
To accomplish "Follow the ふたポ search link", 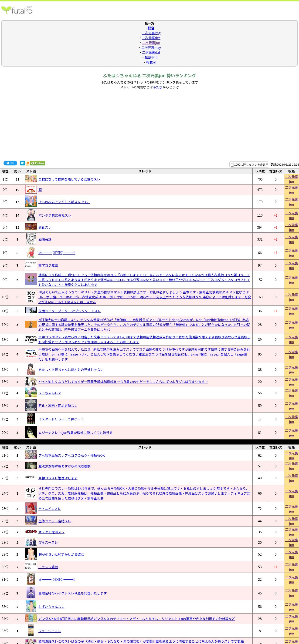I will tap(158, 87).
